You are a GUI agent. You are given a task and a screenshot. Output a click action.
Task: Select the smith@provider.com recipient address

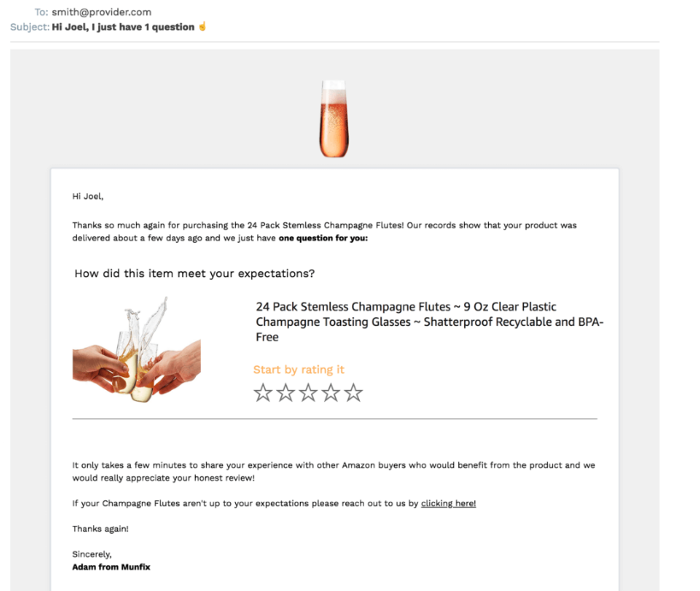pos(102,12)
